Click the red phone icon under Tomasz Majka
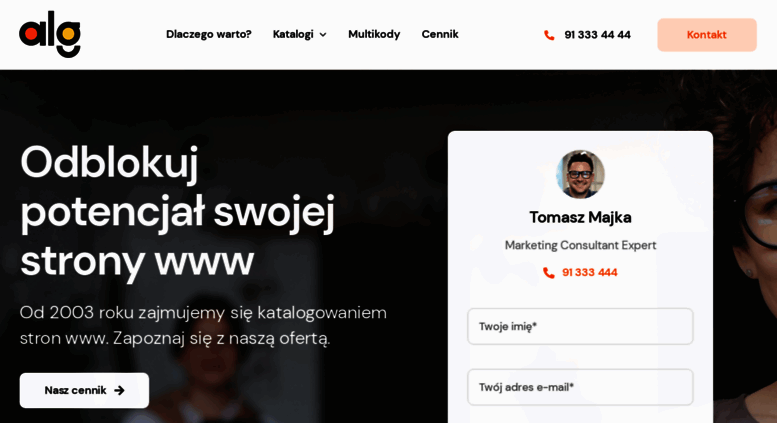The image size is (777, 423). (549, 273)
